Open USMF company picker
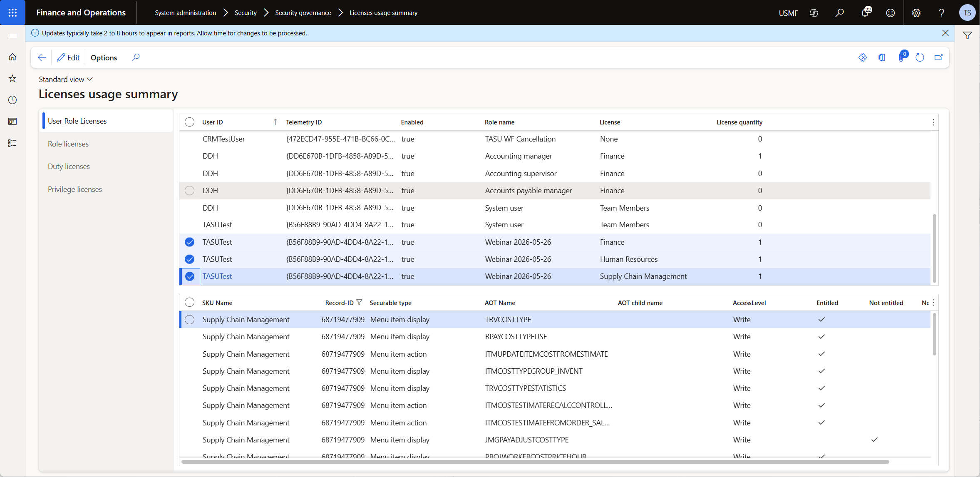The width and height of the screenshot is (980, 477). tap(788, 13)
